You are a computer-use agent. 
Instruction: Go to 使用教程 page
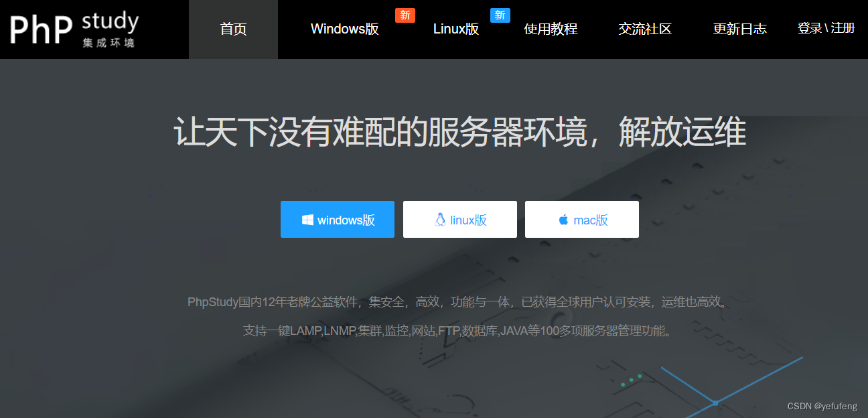tap(551, 29)
